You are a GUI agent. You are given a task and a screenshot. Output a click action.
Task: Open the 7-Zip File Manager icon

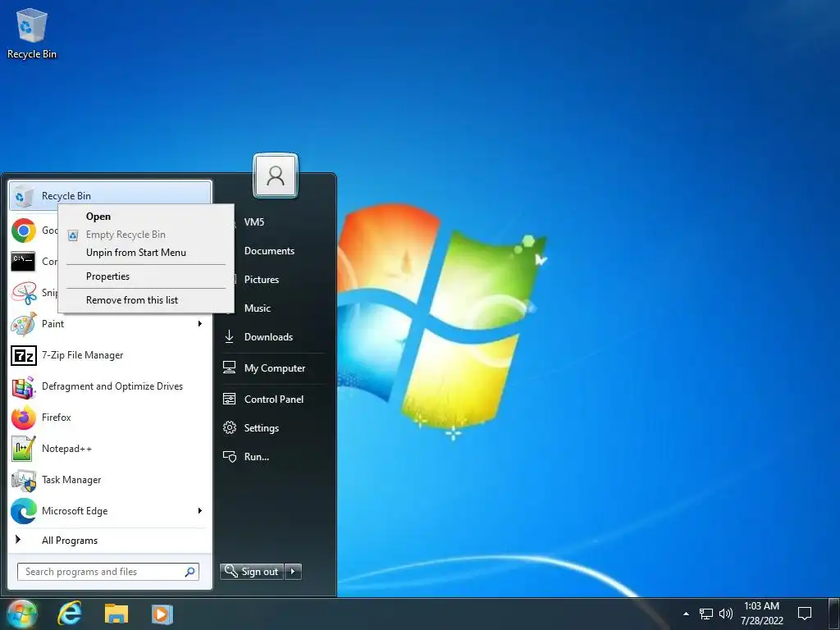[24, 355]
